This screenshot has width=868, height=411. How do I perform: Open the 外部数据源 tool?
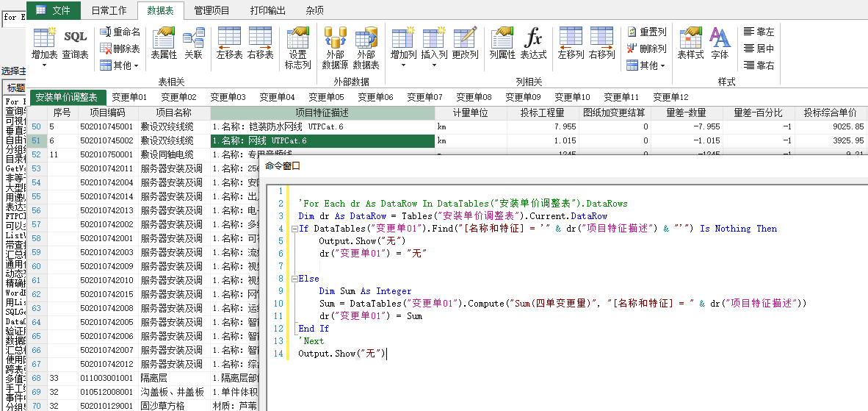pyautogui.click(x=335, y=49)
